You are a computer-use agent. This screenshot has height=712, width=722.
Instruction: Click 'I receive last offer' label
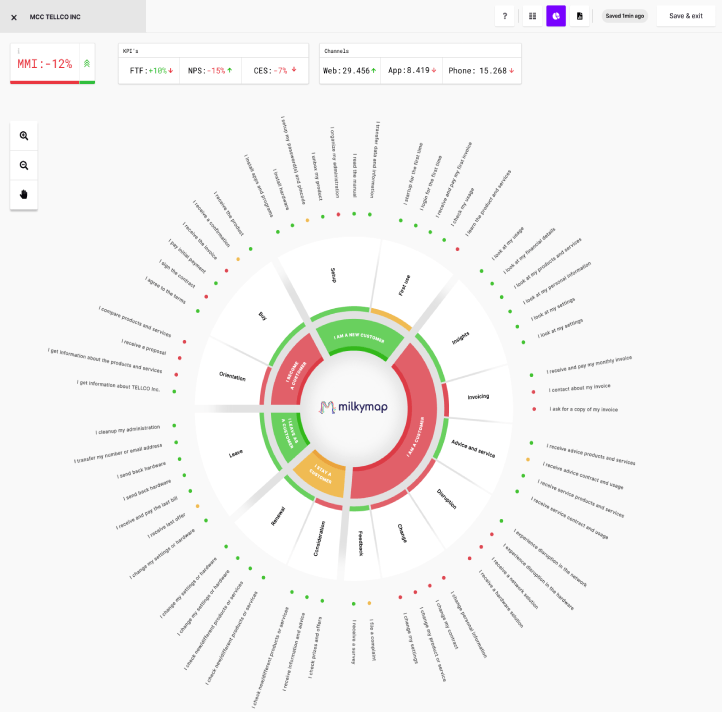pos(167,525)
